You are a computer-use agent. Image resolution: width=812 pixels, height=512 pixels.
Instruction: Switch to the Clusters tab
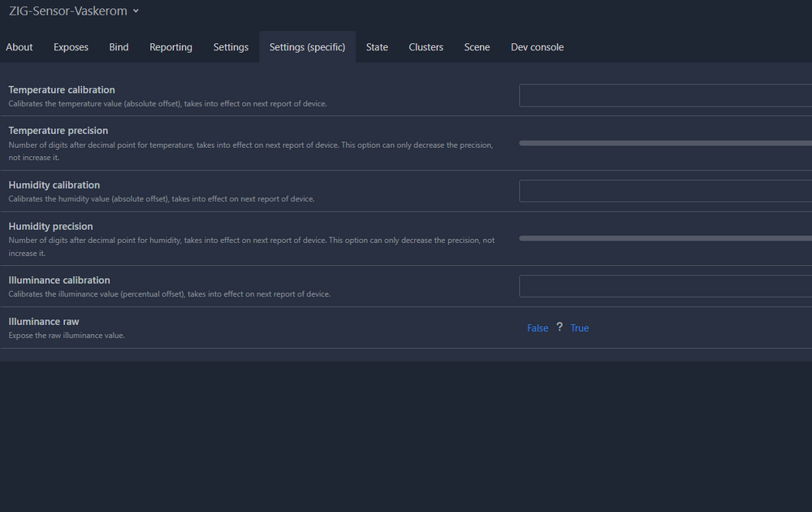click(425, 47)
